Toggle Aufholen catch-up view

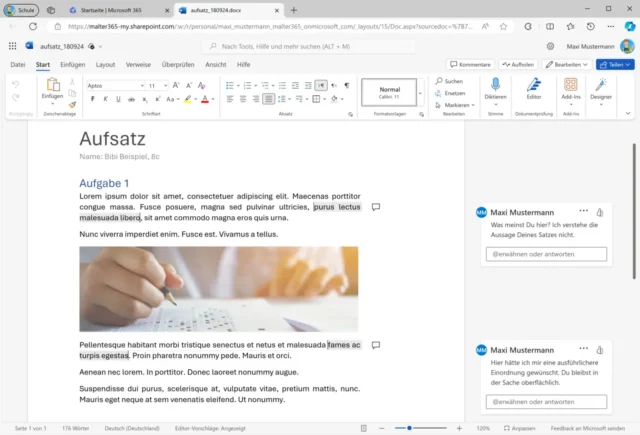[x=519, y=64]
